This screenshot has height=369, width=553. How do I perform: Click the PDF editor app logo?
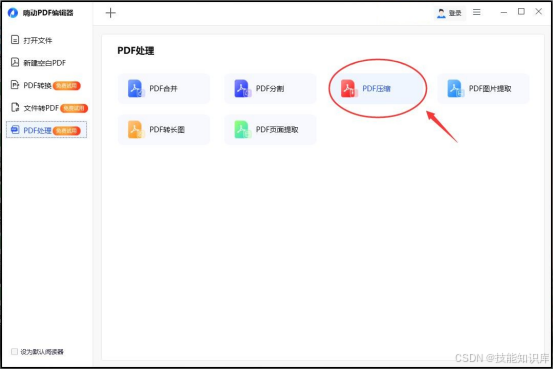tap(13, 13)
